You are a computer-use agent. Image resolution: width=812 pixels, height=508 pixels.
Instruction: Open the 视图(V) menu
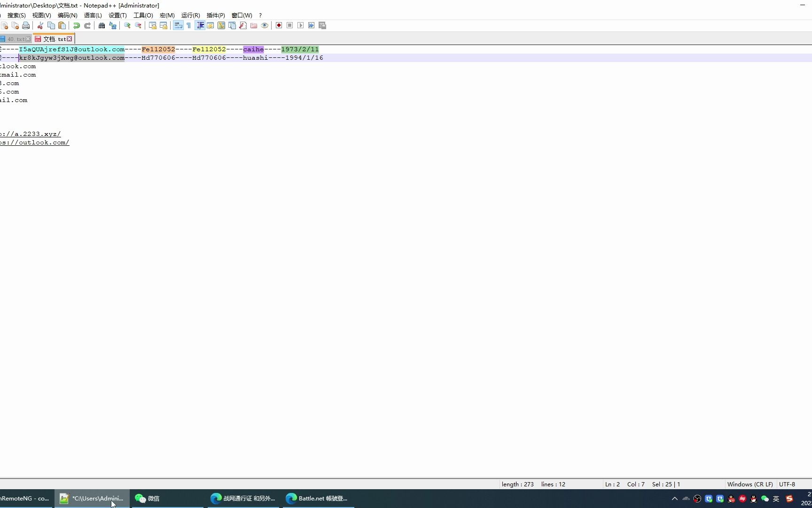41,15
